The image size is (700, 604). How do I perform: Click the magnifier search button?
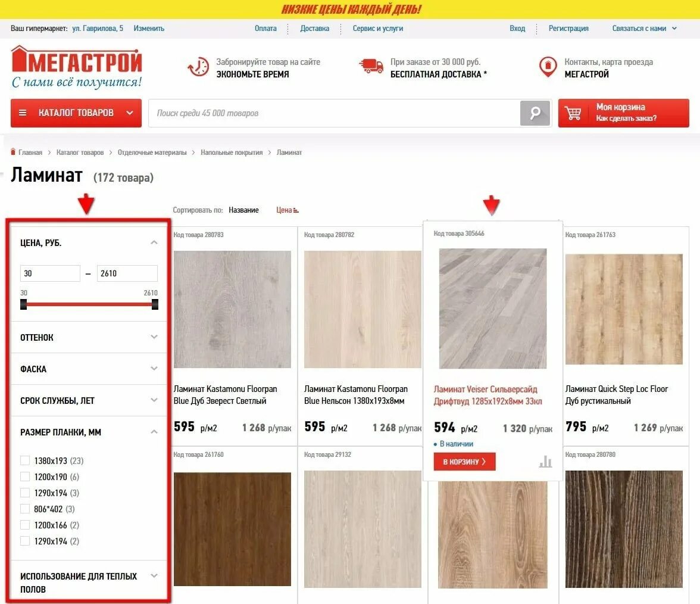(x=535, y=113)
